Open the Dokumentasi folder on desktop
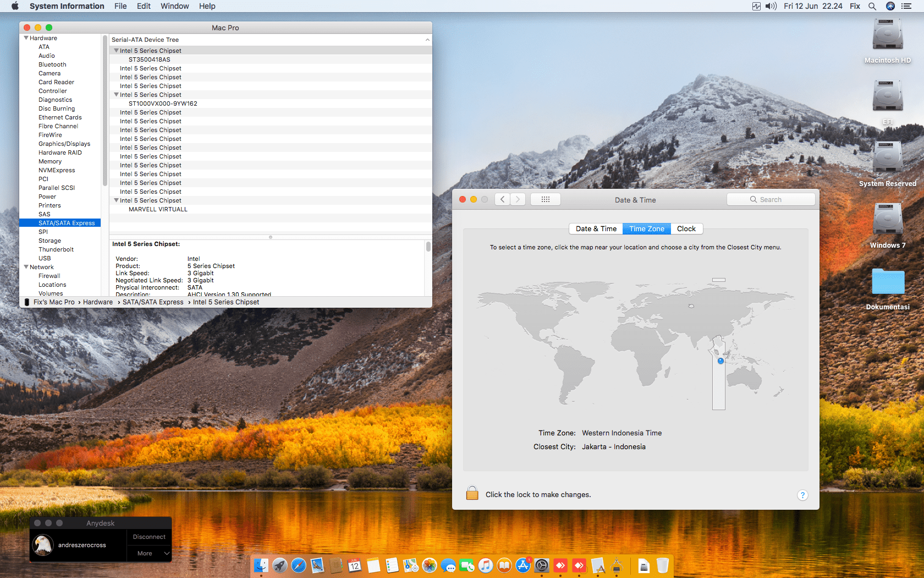The image size is (924, 578). point(887,282)
